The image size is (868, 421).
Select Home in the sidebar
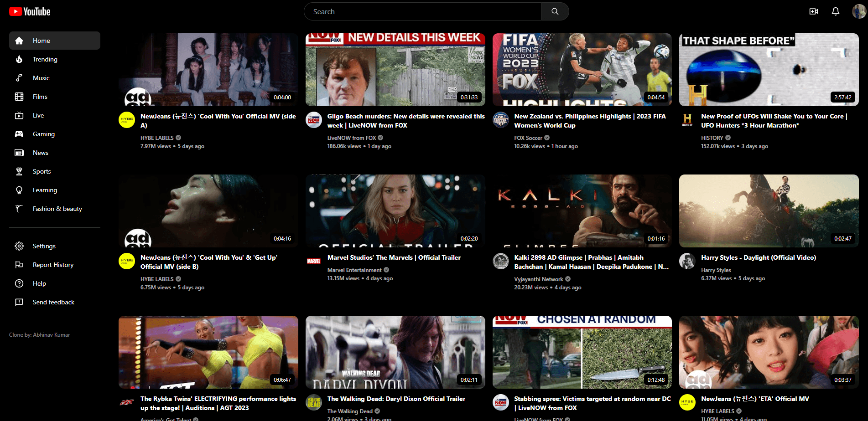(55, 41)
